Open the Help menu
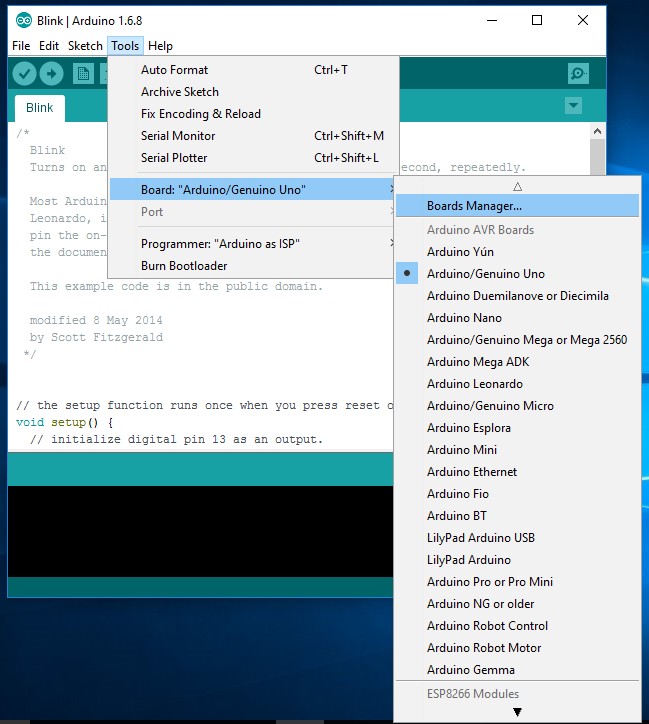Screen dimensions: 649x724 160,46
